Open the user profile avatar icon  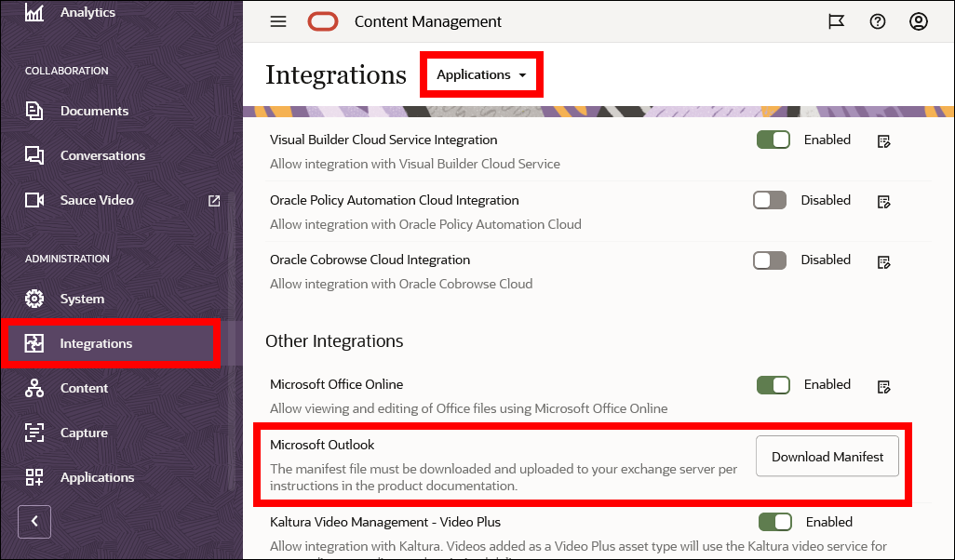(919, 22)
